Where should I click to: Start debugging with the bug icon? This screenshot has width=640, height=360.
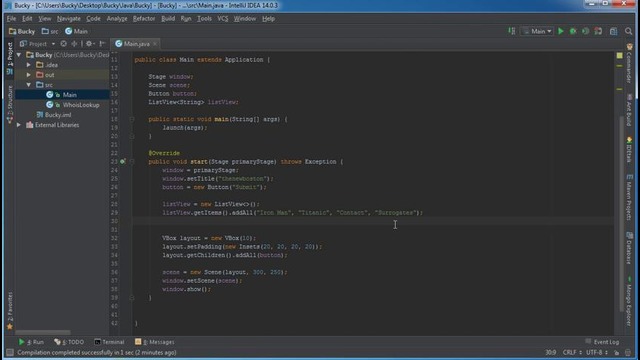pos(573,31)
